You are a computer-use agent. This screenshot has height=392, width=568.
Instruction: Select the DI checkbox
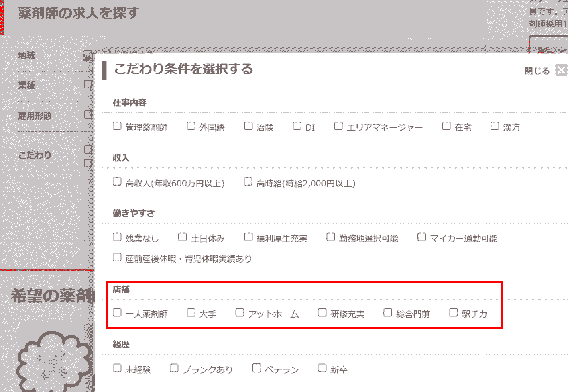tap(297, 126)
